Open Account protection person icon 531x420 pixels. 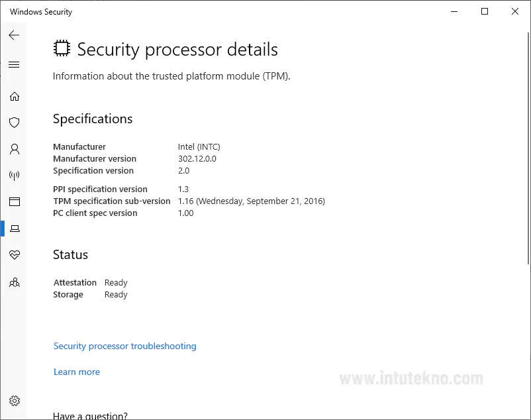tap(14, 149)
